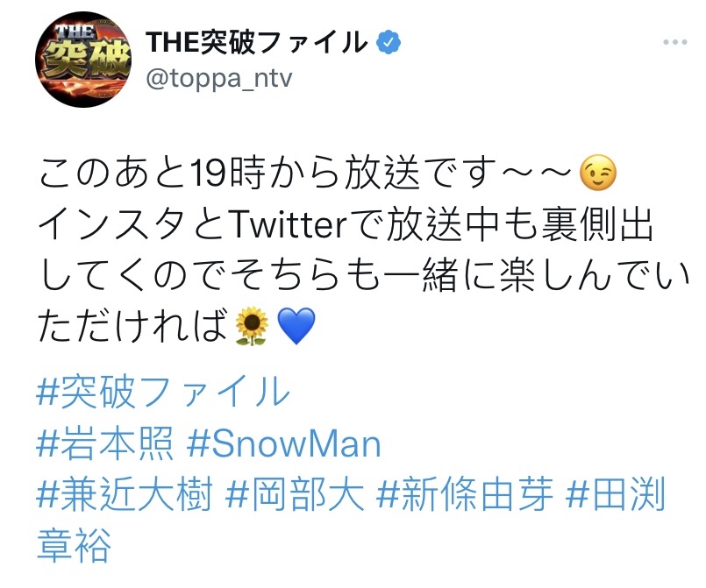
Task: Open the THE突破 profile avatar picture
Action: [82, 60]
